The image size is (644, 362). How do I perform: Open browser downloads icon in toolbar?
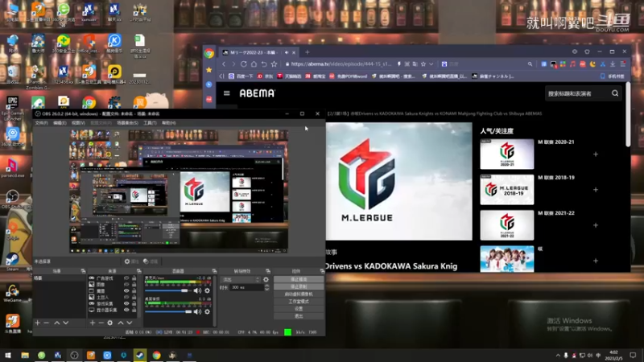coord(613,64)
